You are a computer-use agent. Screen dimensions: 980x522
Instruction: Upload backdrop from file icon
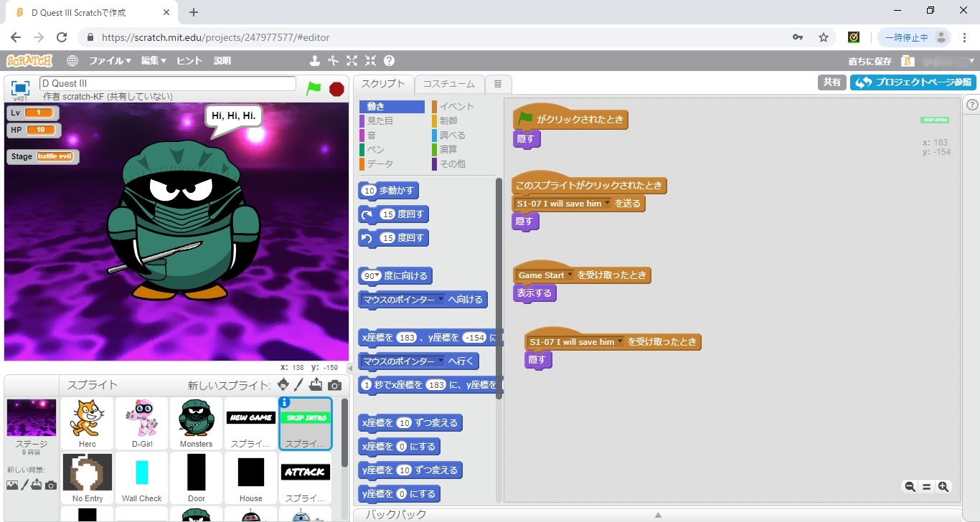37,485
